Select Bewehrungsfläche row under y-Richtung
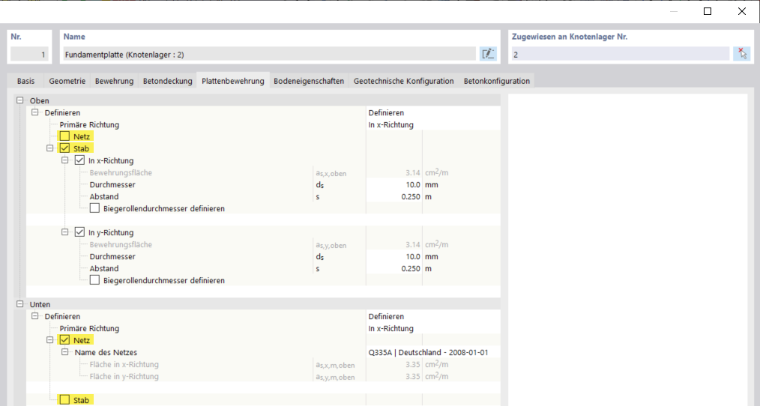Viewport: 760px width, 406px height. point(263,244)
